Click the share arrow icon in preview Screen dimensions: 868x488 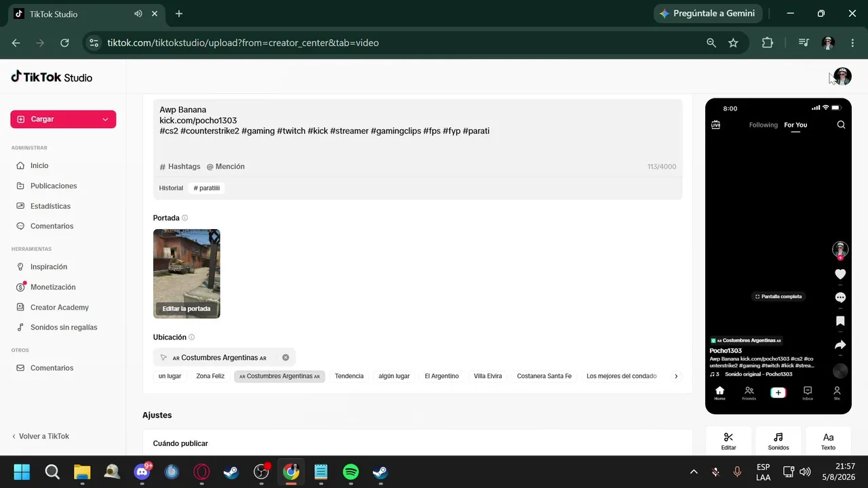(x=840, y=345)
